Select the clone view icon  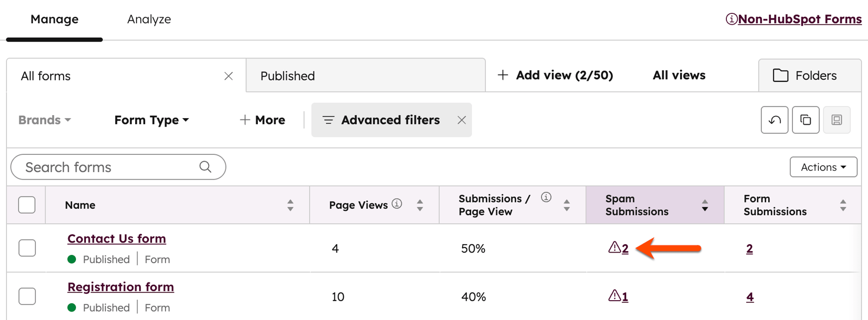[805, 120]
